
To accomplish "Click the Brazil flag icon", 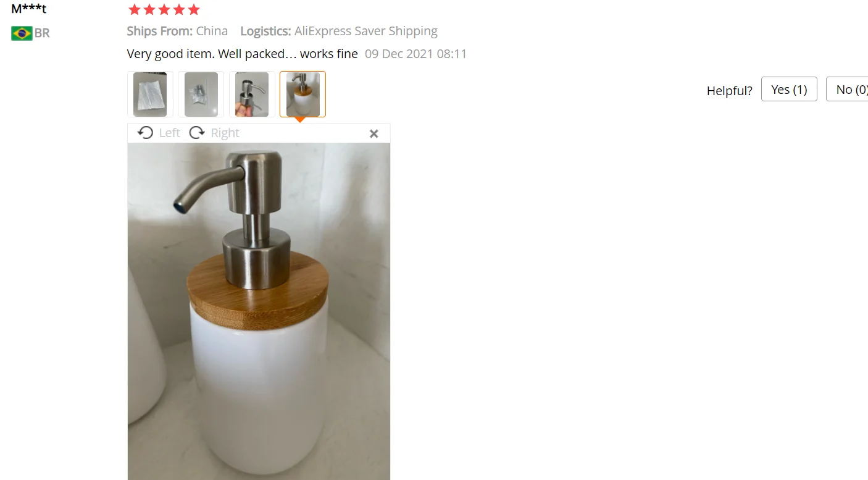I will click(x=22, y=33).
